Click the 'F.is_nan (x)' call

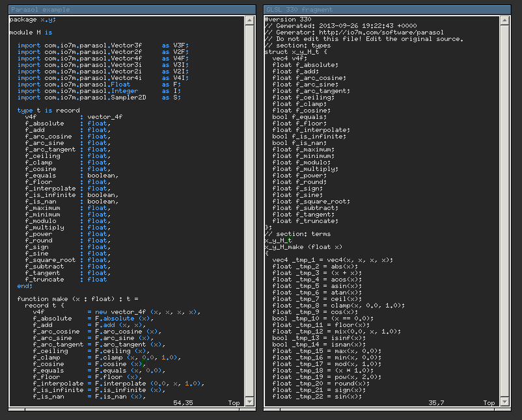click(120, 397)
